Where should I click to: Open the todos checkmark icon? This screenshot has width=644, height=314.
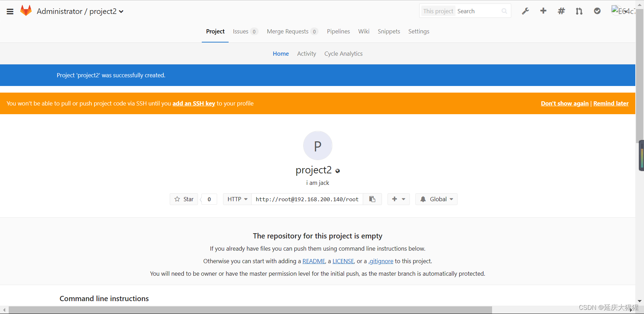coord(597,11)
